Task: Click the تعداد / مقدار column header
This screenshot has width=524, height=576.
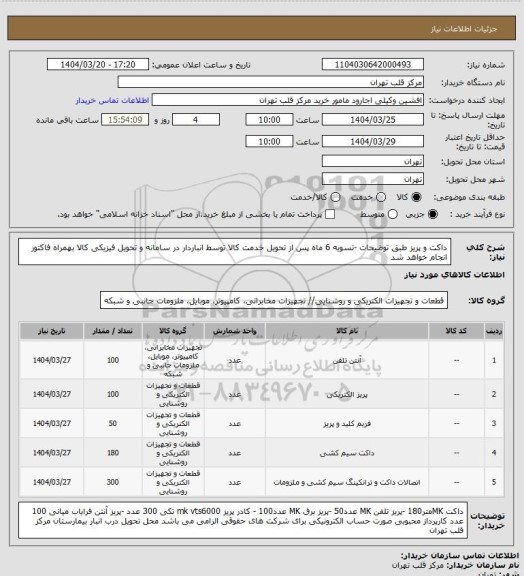Action: click(x=112, y=331)
